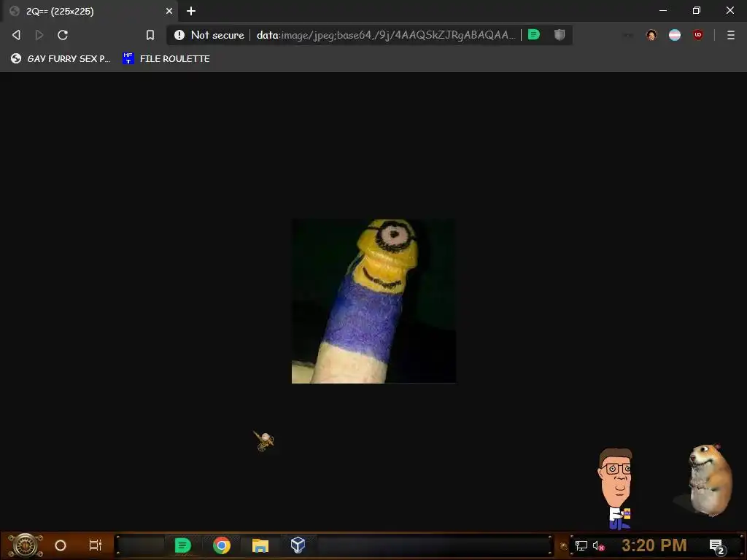This screenshot has width=747, height=560.
Task: Click the 3:20 PM clock
Action: point(654,545)
